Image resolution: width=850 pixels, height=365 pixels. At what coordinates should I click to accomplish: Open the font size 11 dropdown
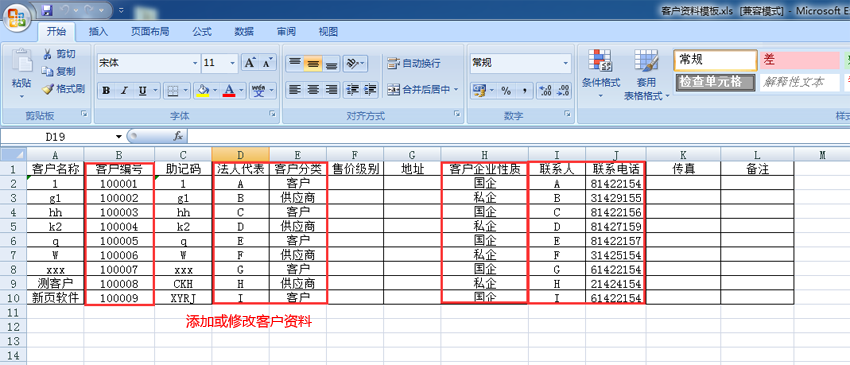(233, 63)
